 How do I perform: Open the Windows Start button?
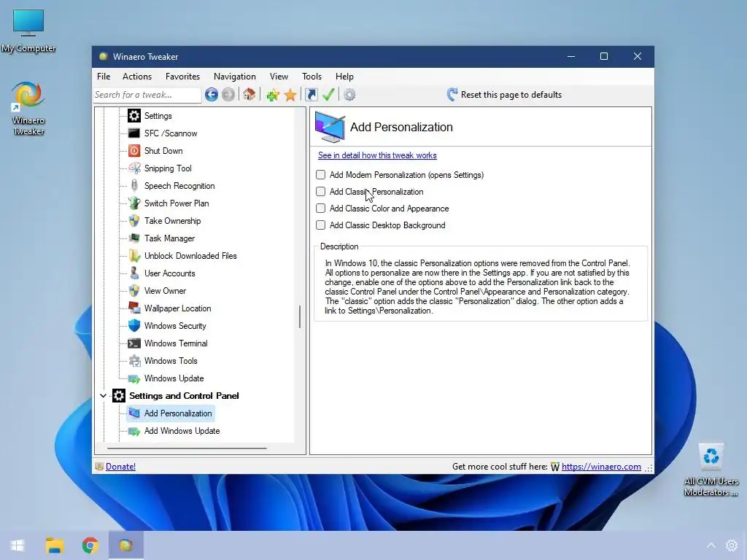pos(18,545)
